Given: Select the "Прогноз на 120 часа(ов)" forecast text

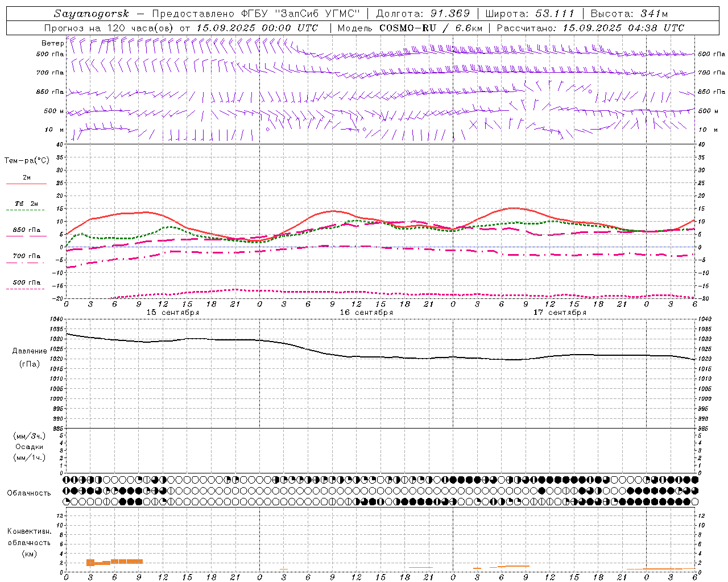Looking at the screenshot, I should click(x=109, y=28).
